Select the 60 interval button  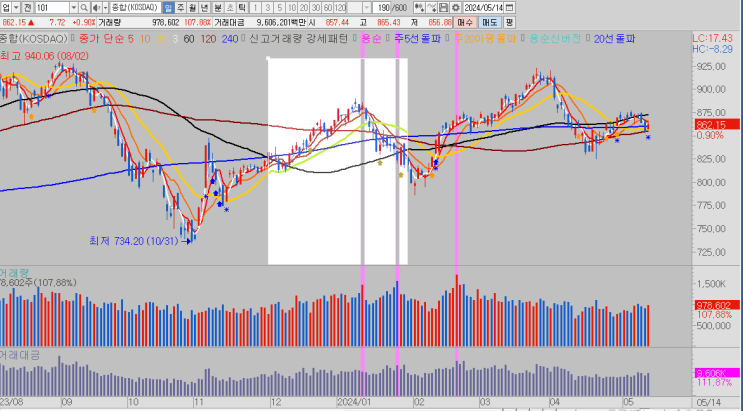327,8
